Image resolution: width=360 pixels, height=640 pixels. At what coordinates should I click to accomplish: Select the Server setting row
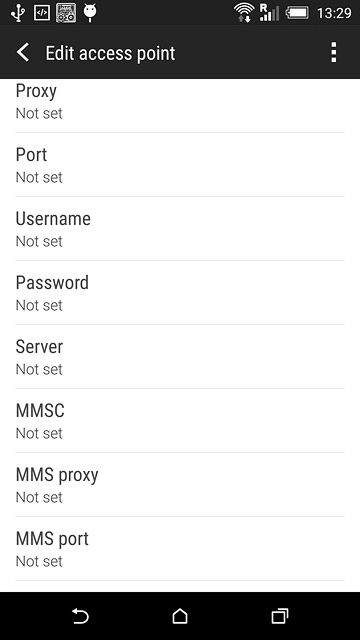coord(180,357)
